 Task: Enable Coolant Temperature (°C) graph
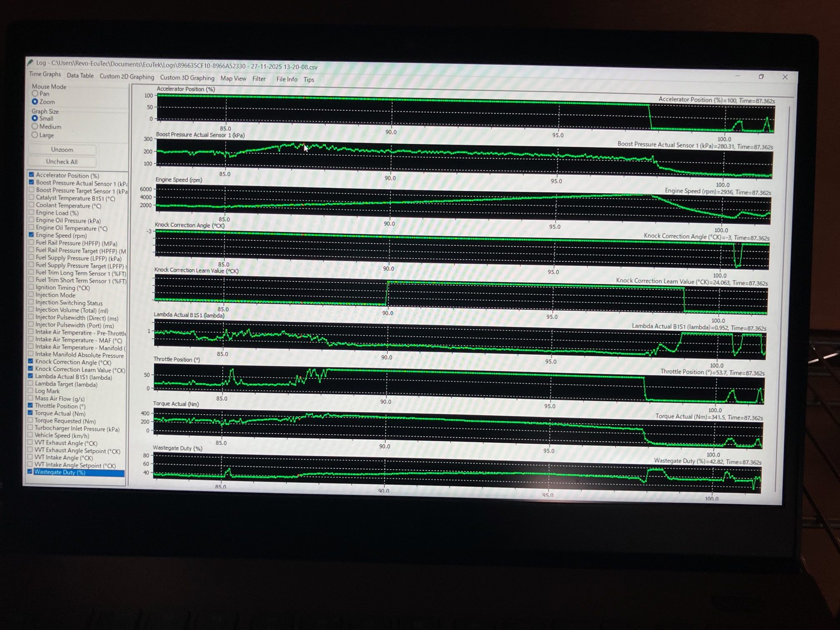pos(31,205)
